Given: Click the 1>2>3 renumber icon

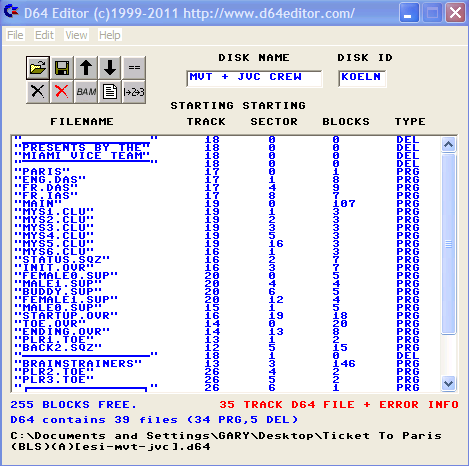Looking at the screenshot, I should [134, 92].
